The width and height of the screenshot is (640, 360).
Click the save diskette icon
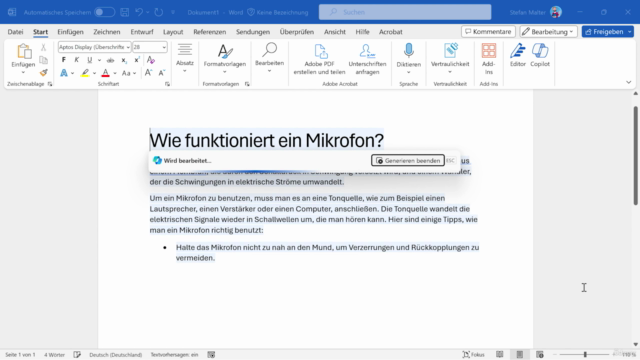[124, 12]
